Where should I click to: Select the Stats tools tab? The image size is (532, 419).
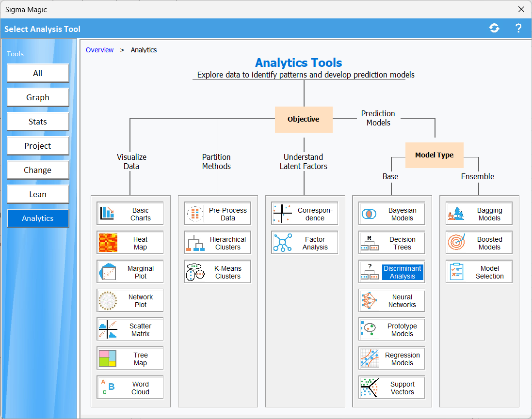tap(38, 122)
